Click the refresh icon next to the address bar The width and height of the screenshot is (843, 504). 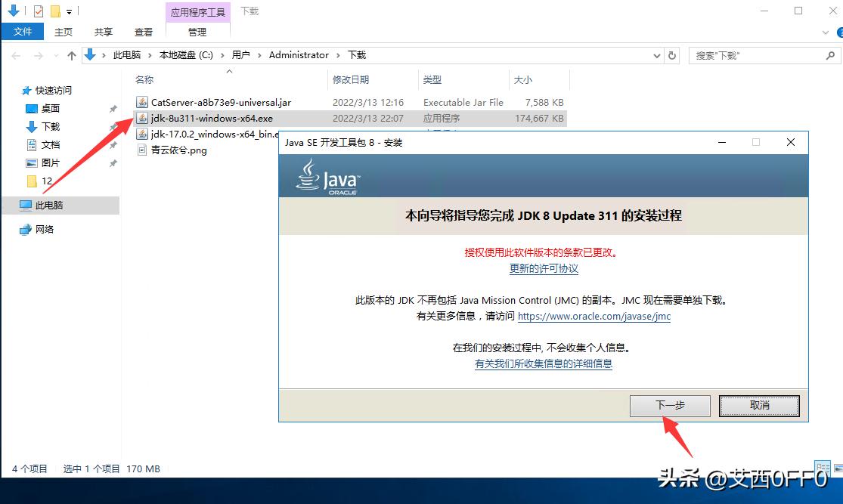(673, 54)
